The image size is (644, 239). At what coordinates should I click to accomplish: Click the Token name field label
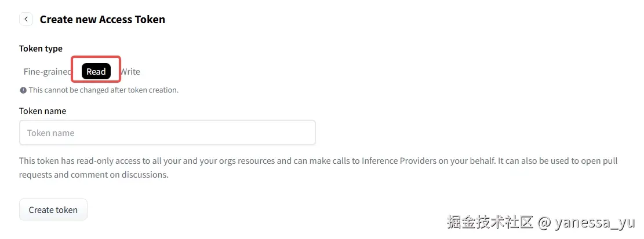click(42, 111)
